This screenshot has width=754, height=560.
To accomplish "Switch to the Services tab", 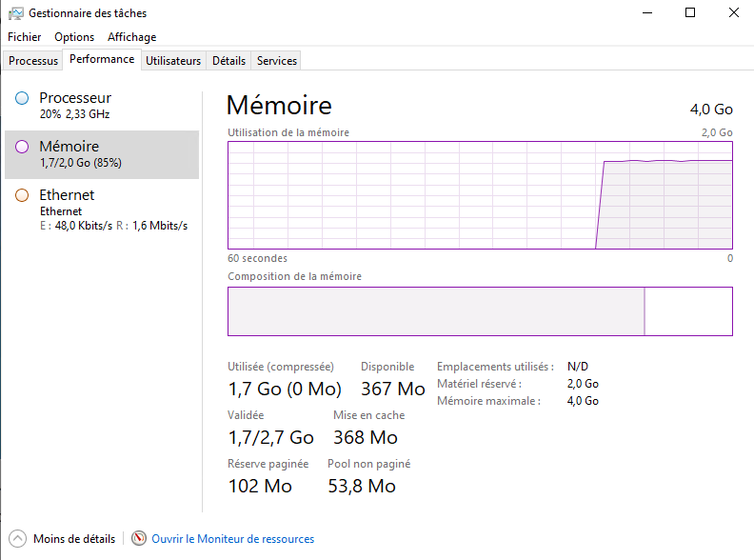I will click(x=277, y=61).
